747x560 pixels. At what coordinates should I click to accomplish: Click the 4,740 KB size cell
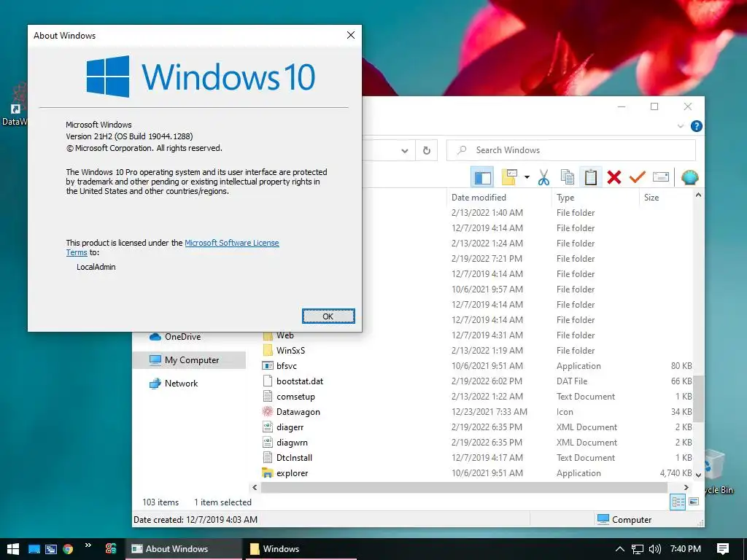click(676, 472)
